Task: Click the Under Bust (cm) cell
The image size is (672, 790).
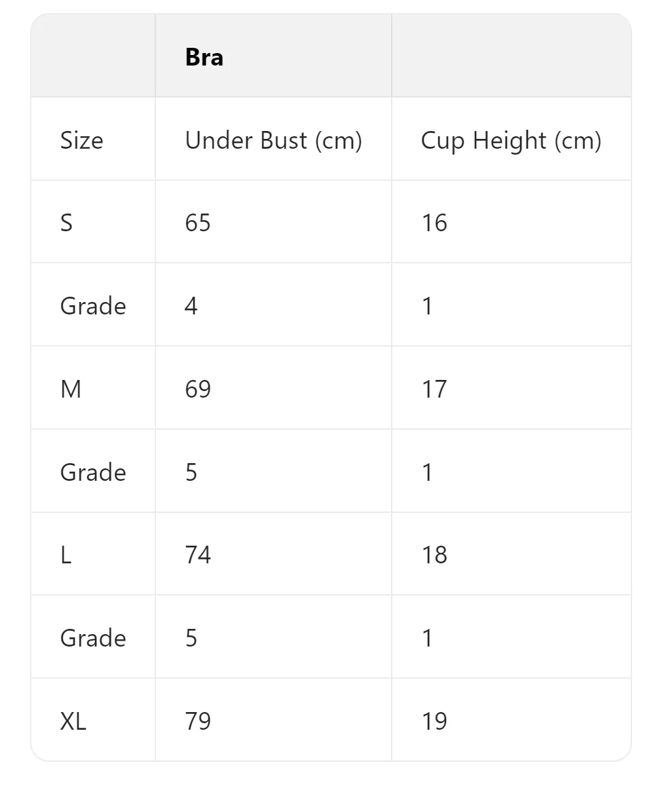Action: (x=273, y=140)
